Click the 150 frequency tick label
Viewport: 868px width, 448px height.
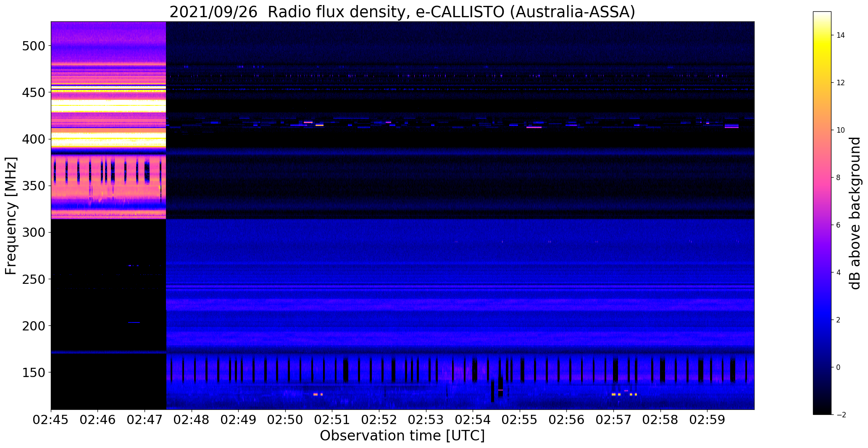tap(33, 372)
